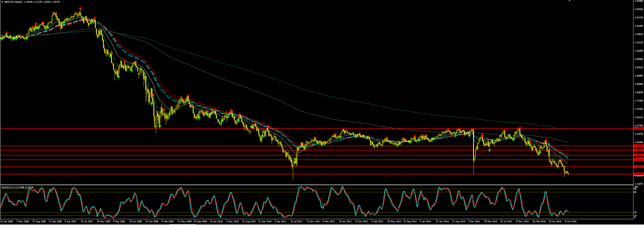Screen dimensions: 644x225
Task: Click the 27 Aug 2006 date label
Action: tap(39, 221)
